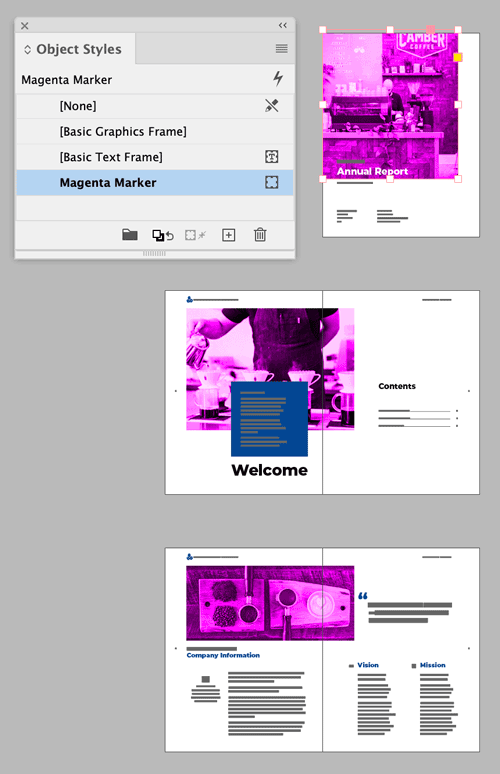Click Clear Attributes Not Defined by Style

coord(195,235)
